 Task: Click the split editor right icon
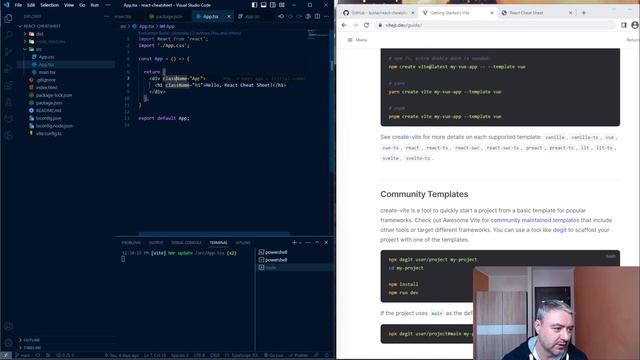tap(317, 16)
